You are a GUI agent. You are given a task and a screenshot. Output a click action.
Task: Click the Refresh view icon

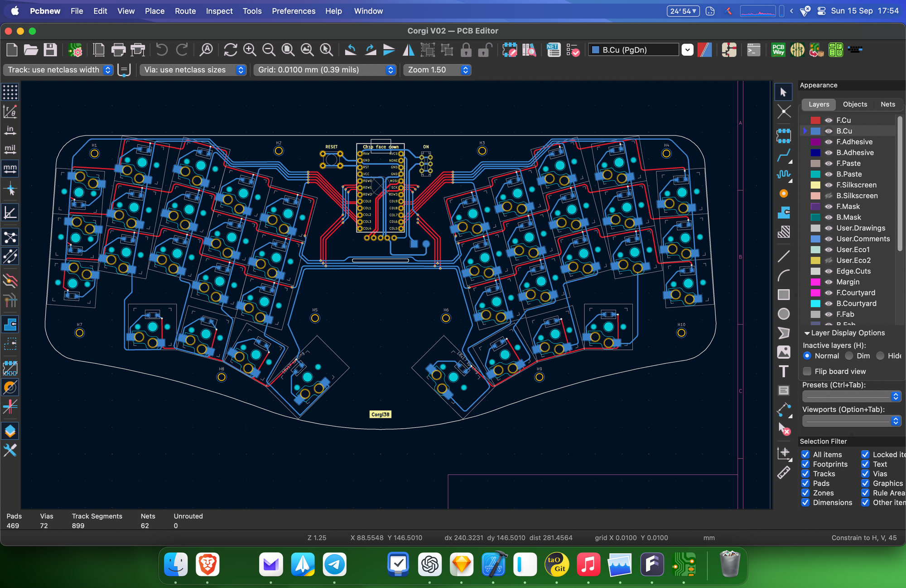(x=230, y=50)
